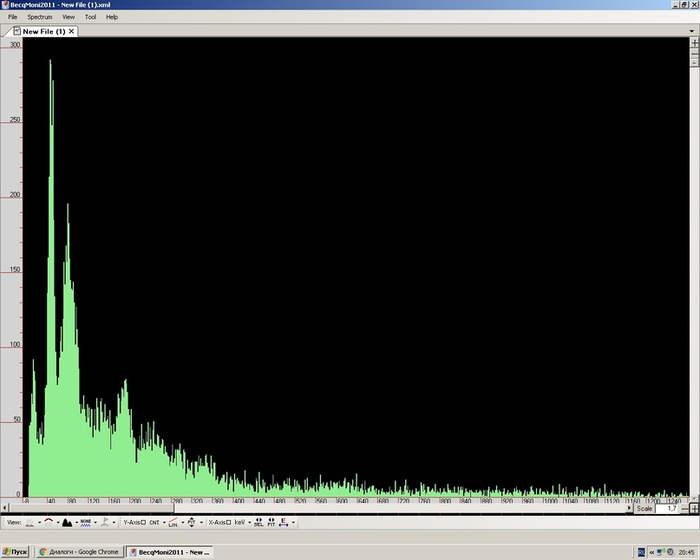Open the Tool menu
700x560 pixels.
pos(91,17)
